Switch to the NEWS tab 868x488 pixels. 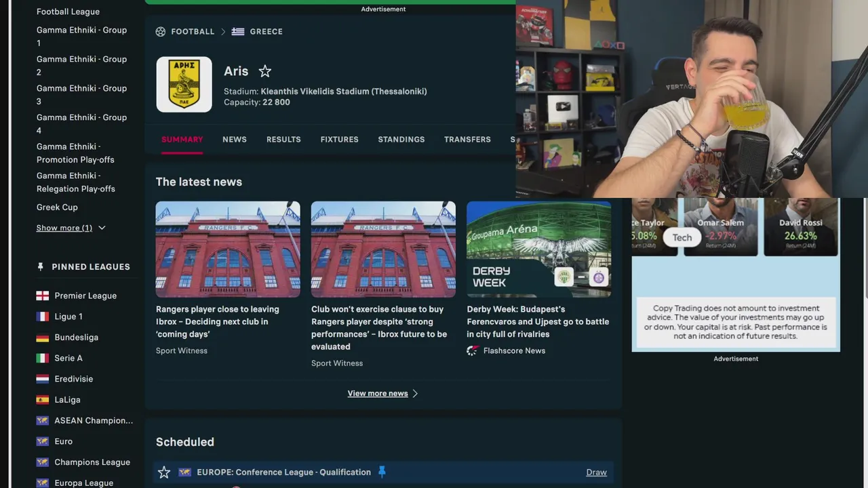(235, 139)
